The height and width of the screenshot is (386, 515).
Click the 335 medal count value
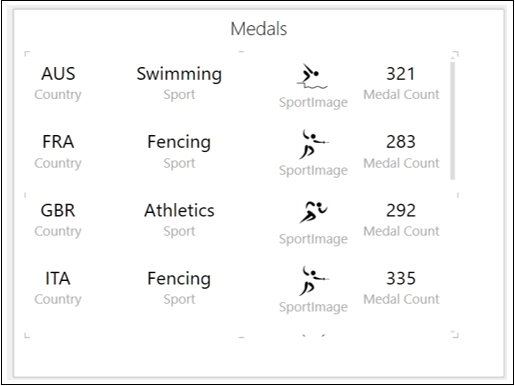[401, 278]
